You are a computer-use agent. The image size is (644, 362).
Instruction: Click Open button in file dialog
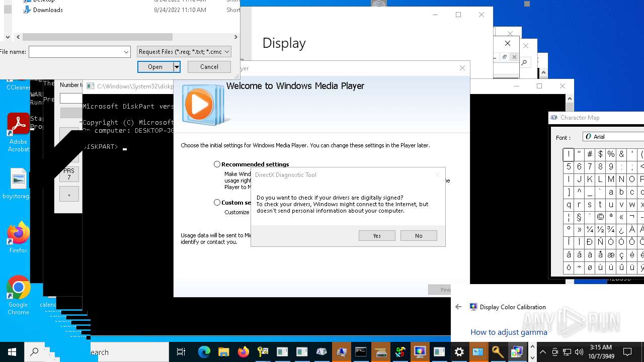coord(155,67)
